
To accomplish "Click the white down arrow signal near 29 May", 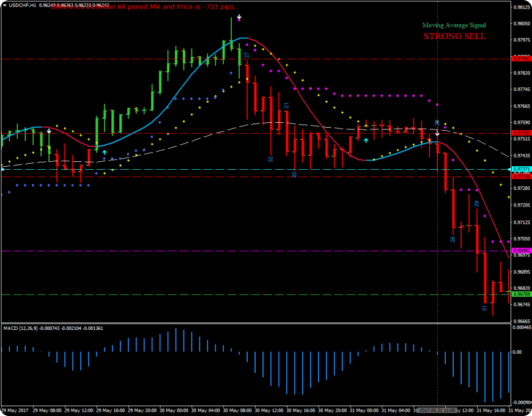I will coord(48,131).
